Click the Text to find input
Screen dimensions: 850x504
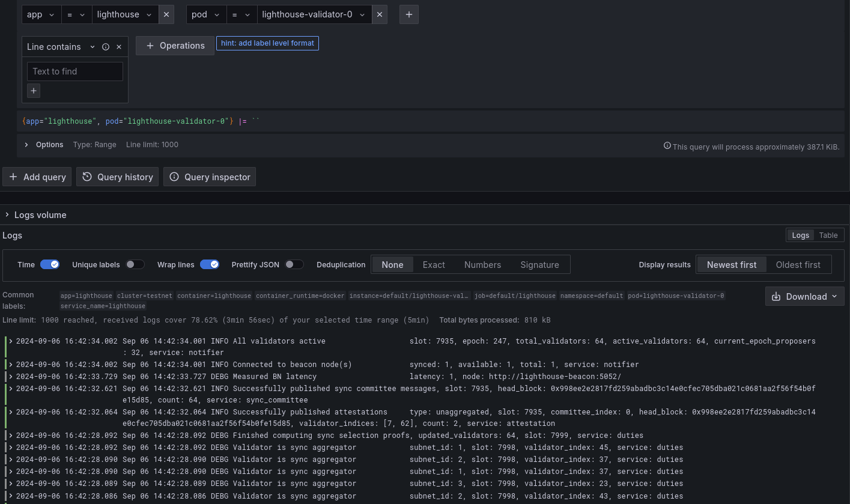pyautogui.click(x=75, y=71)
